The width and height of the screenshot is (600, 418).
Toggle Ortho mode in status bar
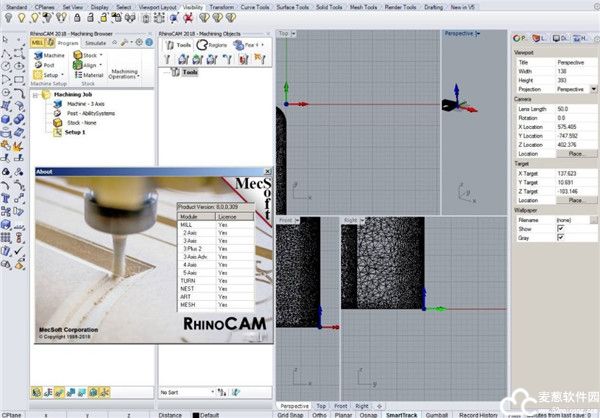(319, 415)
